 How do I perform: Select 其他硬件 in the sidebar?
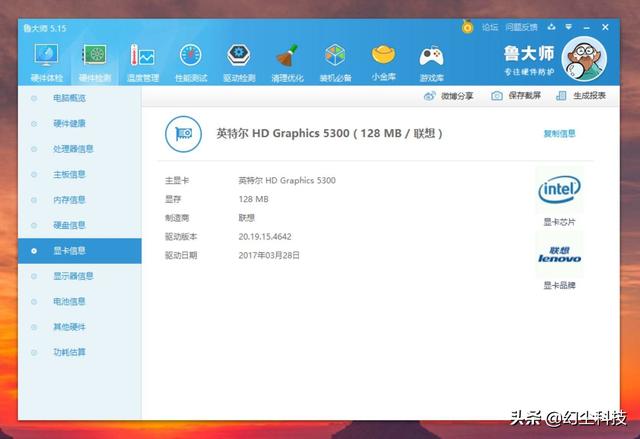click(80, 327)
